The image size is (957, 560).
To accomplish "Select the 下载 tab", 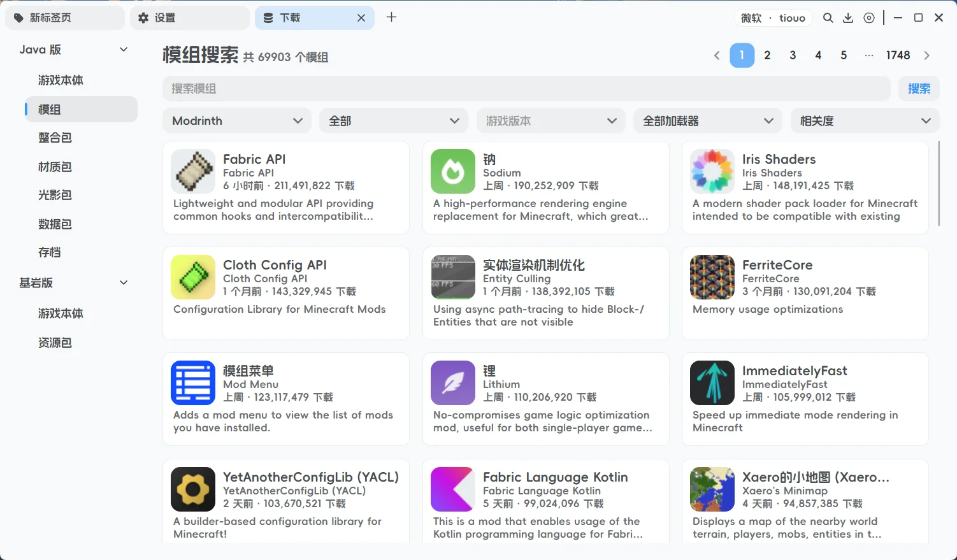I will coord(315,18).
